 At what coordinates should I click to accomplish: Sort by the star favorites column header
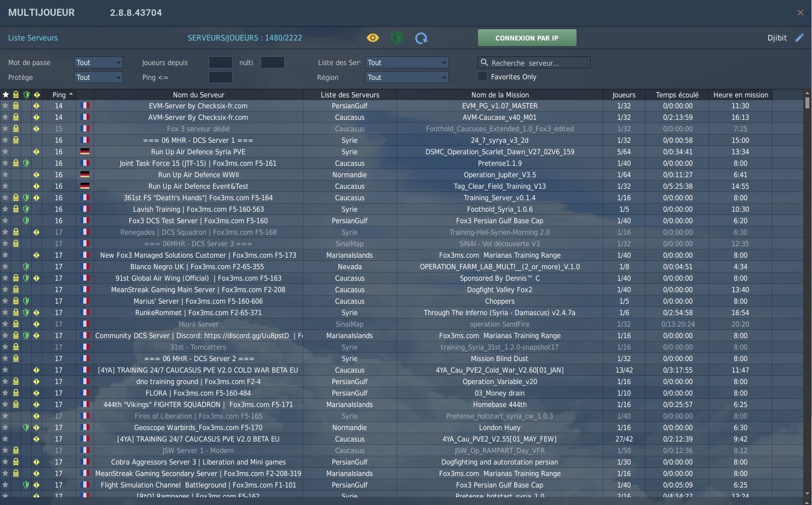point(5,95)
